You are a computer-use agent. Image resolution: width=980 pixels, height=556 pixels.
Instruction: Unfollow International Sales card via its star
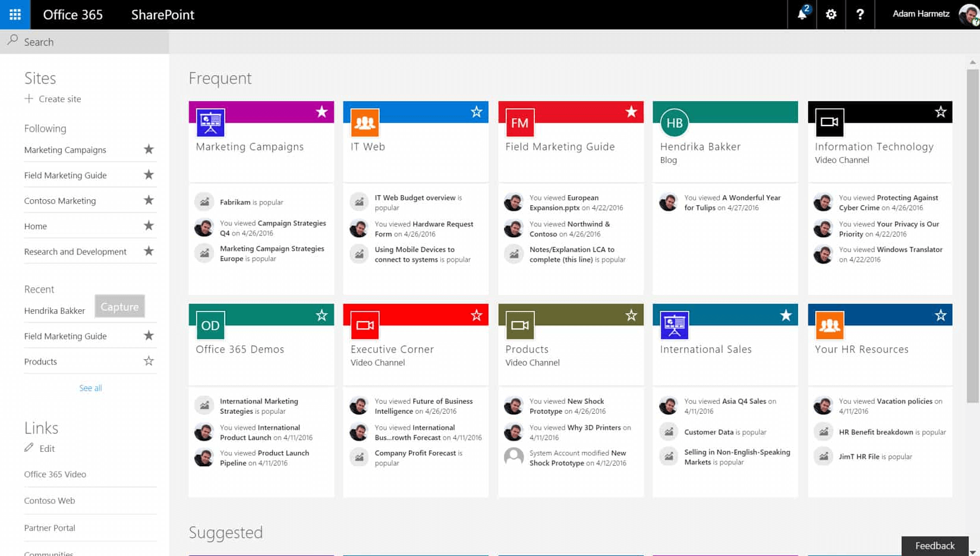tap(786, 315)
